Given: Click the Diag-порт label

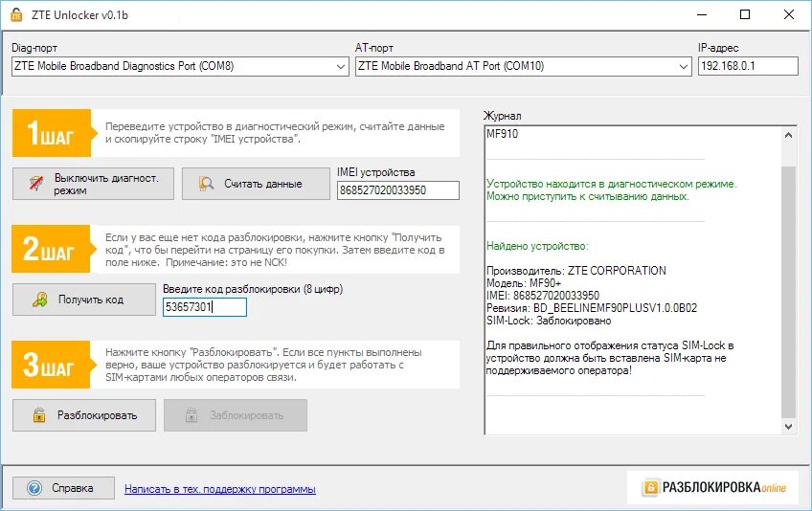Looking at the screenshot, I should pos(34,48).
